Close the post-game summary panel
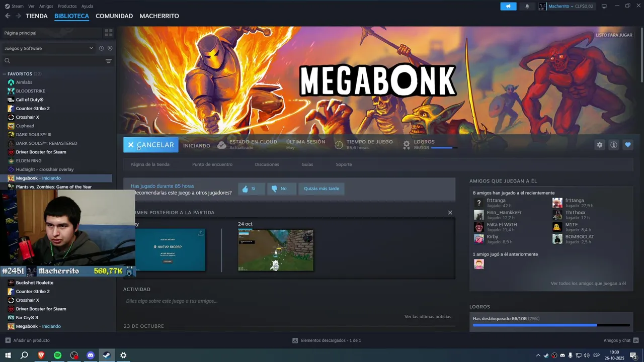The height and width of the screenshot is (362, 644). tap(450, 212)
